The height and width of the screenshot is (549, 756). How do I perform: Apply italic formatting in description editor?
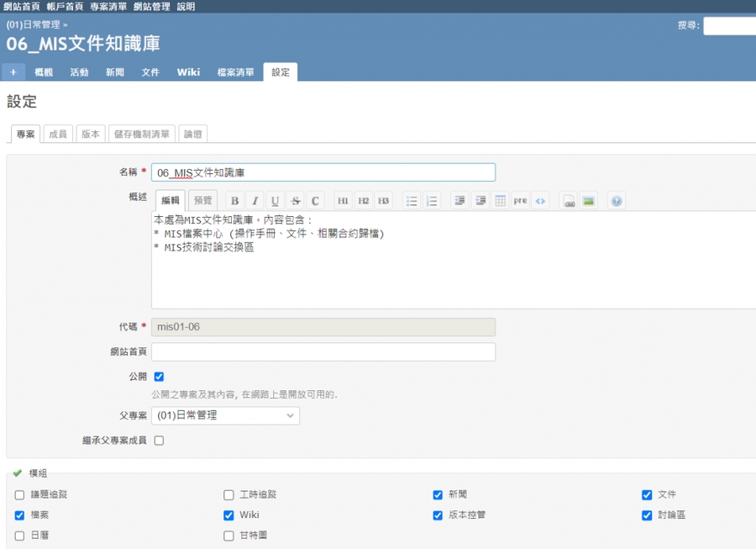pos(255,201)
